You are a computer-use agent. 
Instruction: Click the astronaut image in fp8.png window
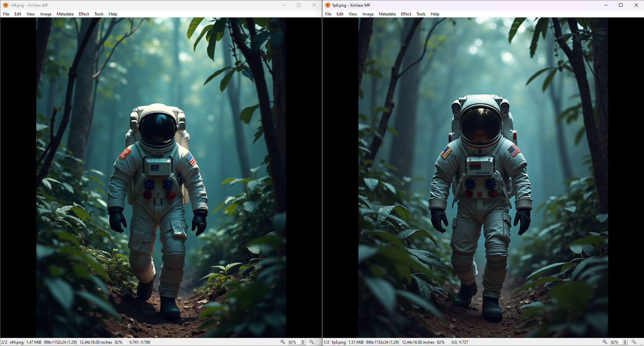pos(483,178)
